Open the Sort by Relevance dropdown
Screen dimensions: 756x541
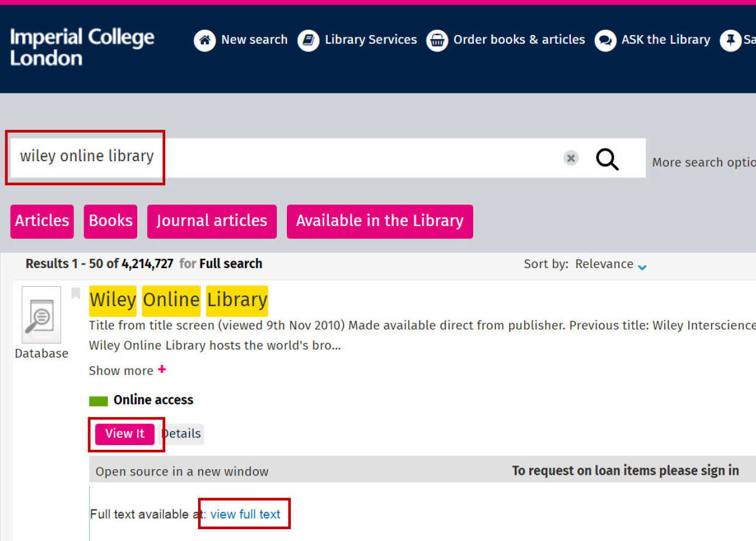pyautogui.click(x=605, y=263)
